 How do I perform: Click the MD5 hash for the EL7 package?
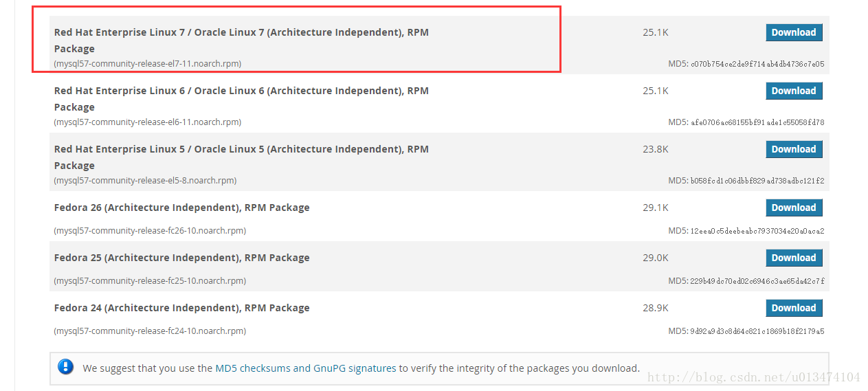(757, 64)
